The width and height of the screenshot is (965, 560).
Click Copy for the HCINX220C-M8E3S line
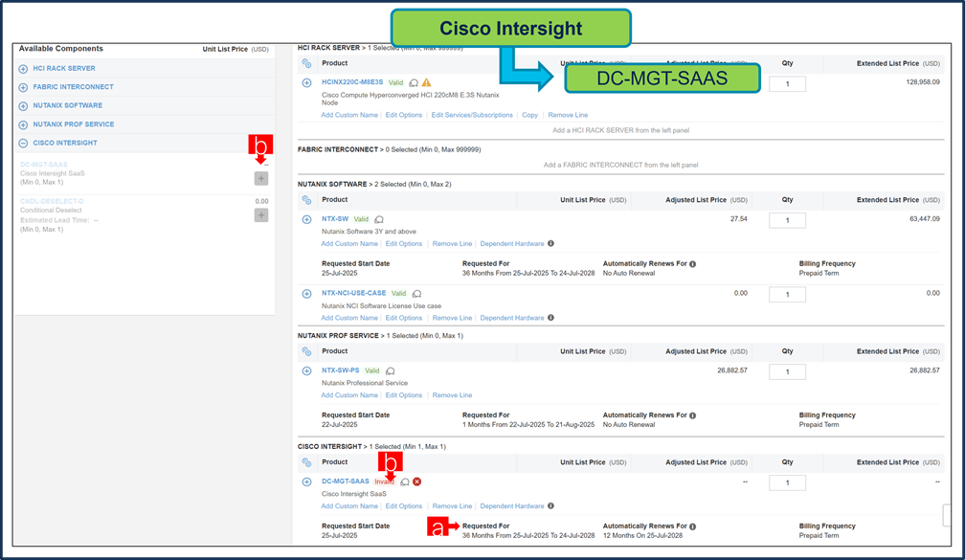[530, 115]
